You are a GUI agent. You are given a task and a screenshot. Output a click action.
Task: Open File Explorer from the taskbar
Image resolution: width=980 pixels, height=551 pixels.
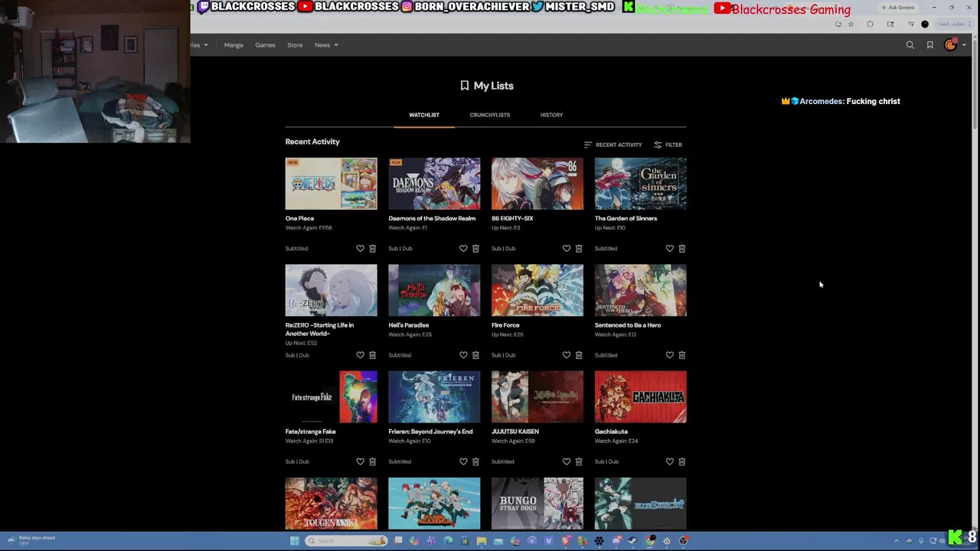(x=482, y=541)
